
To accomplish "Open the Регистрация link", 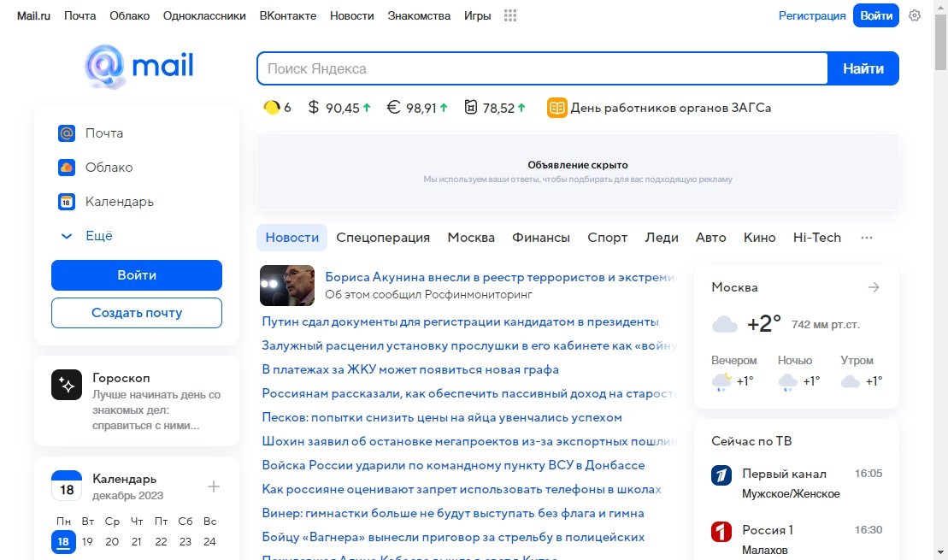I will tap(811, 15).
